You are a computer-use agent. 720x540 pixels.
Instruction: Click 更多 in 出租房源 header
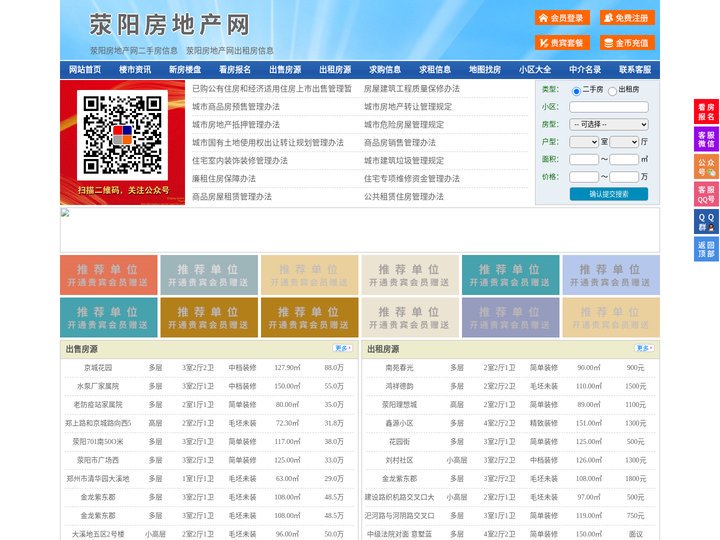click(x=644, y=349)
